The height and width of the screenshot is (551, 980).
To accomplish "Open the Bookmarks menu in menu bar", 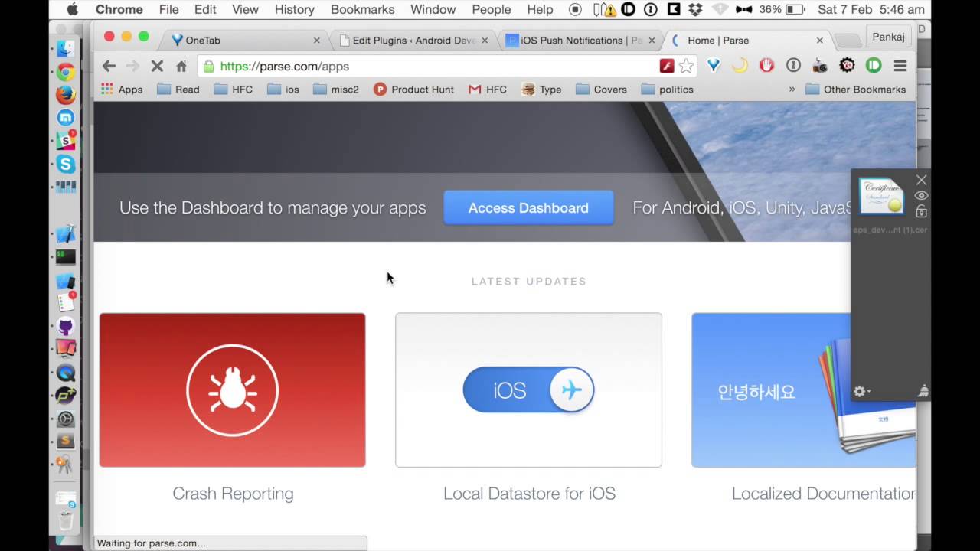I will pyautogui.click(x=363, y=9).
